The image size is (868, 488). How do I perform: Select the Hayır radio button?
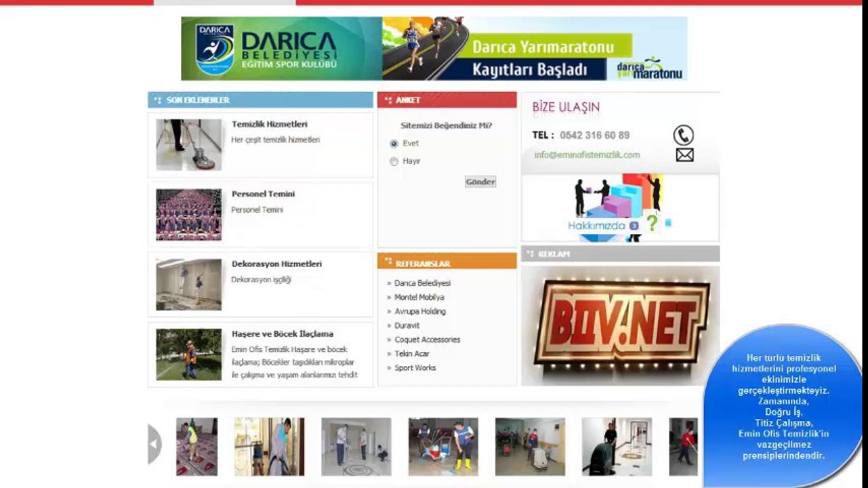[x=394, y=162]
